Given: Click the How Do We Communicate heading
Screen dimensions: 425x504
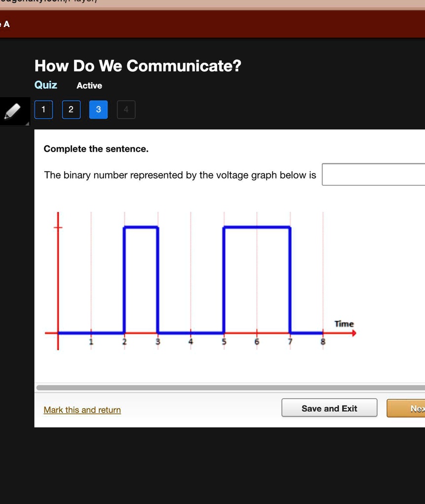Looking at the screenshot, I should click(x=138, y=65).
